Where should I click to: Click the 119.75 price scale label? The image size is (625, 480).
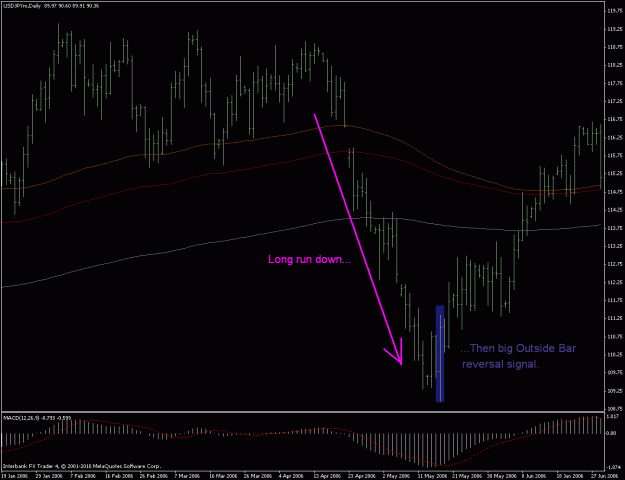[615, 11]
